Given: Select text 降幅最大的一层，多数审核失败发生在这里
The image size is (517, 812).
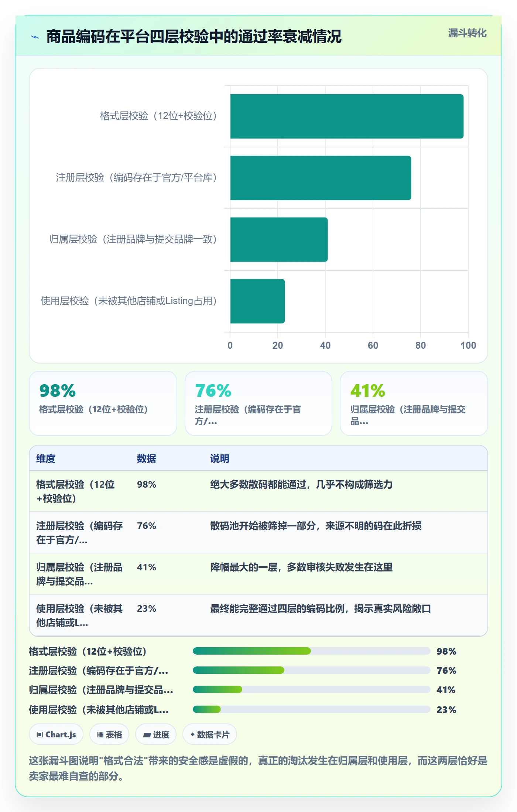Looking at the screenshot, I should tap(301, 567).
